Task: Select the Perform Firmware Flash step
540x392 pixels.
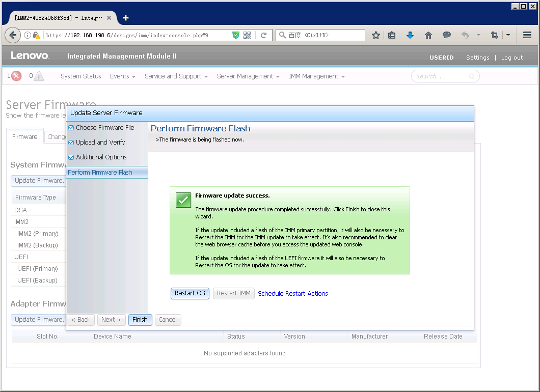Action: [100, 173]
